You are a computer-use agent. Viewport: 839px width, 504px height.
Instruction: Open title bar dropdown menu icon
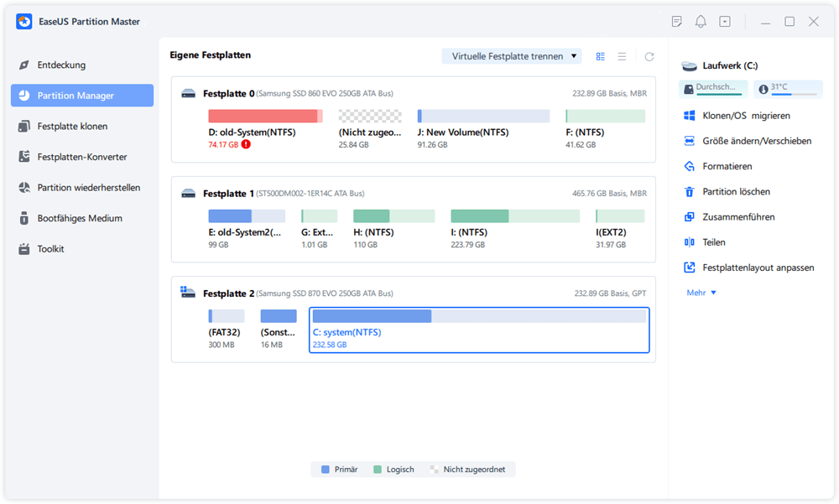tap(725, 22)
